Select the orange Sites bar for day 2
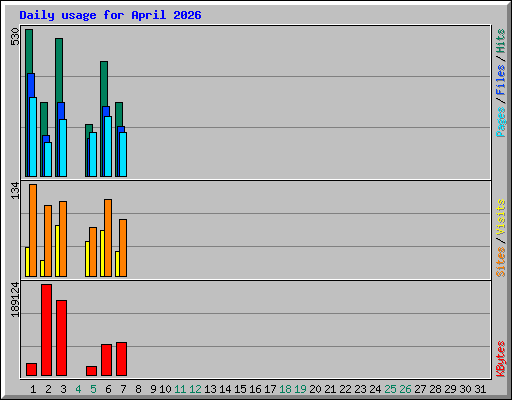512x400 pixels. coord(48,241)
